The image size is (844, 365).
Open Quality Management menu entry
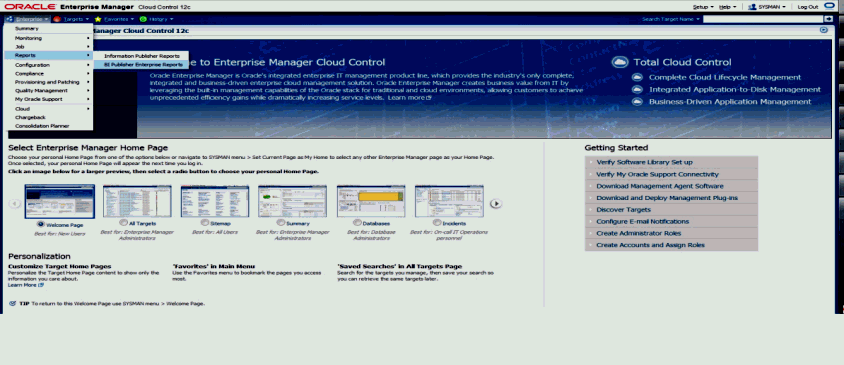point(48,90)
